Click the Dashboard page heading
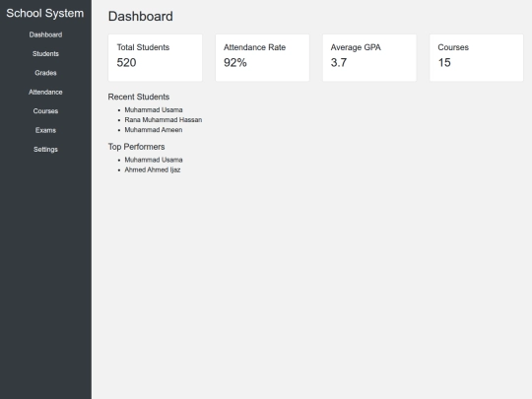The image size is (532, 399). pyautogui.click(x=141, y=17)
